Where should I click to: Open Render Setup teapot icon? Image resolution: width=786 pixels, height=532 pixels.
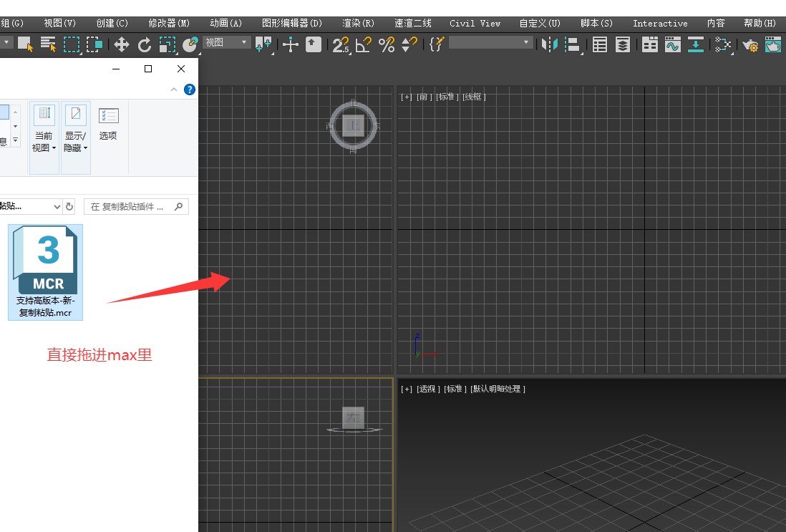(749, 45)
